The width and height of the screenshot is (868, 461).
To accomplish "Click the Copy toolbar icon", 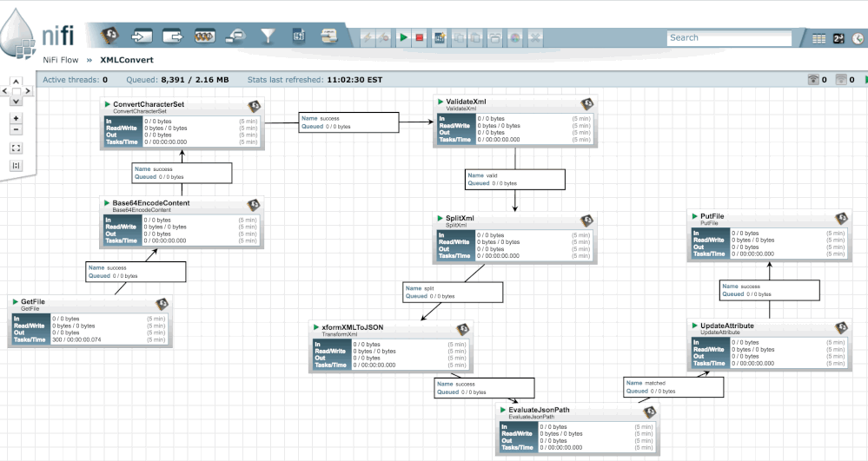I will pyautogui.click(x=459, y=37).
